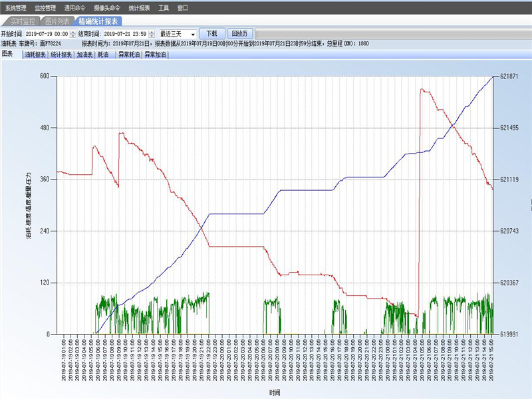Click the 回放历 button

(239, 33)
